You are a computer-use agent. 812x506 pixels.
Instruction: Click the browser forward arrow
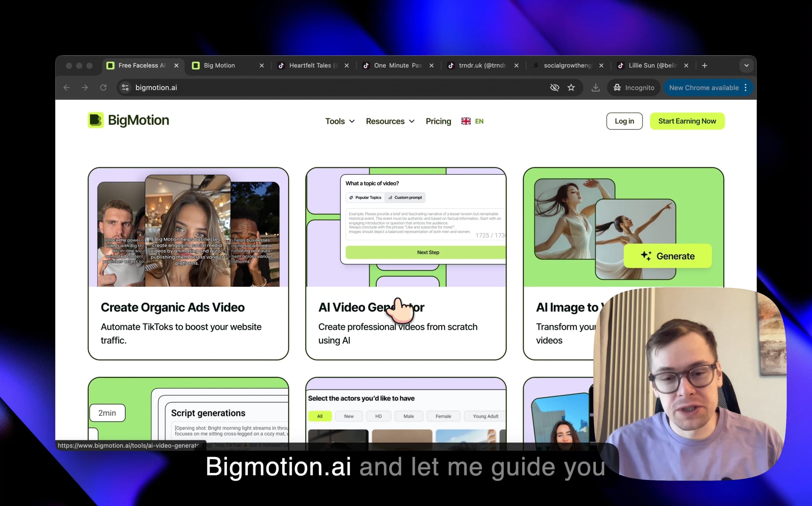click(85, 88)
